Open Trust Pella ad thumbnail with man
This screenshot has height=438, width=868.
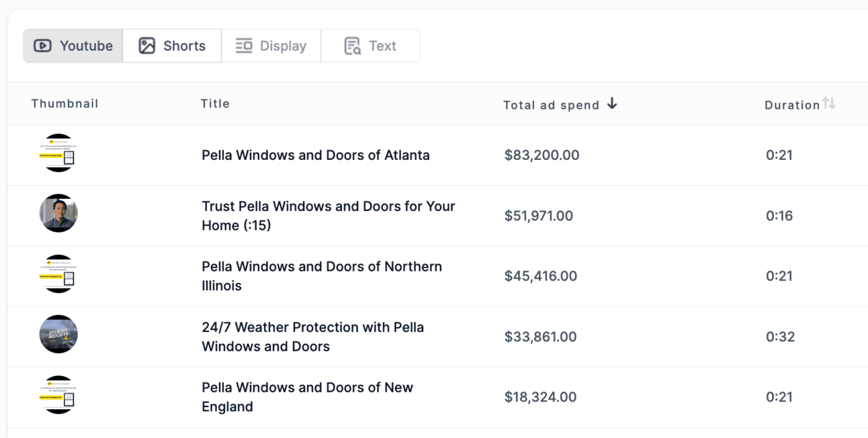click(58, 214)
